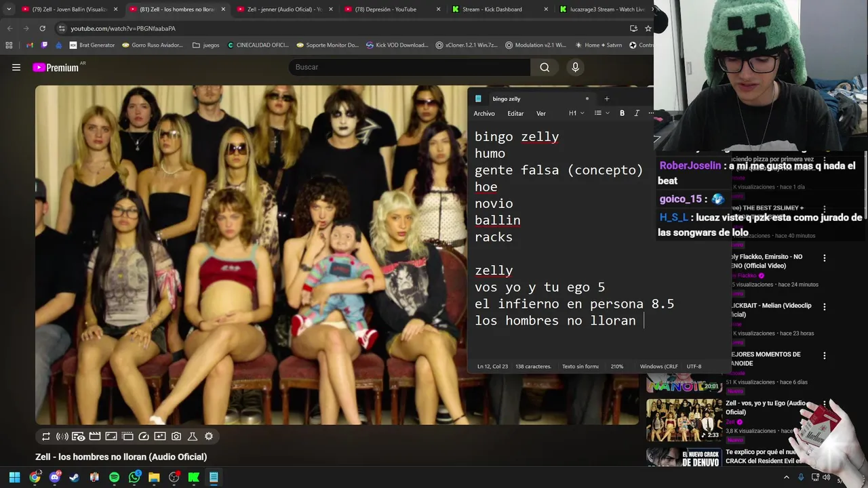Reload the page with refresh button

coord(42,28)
